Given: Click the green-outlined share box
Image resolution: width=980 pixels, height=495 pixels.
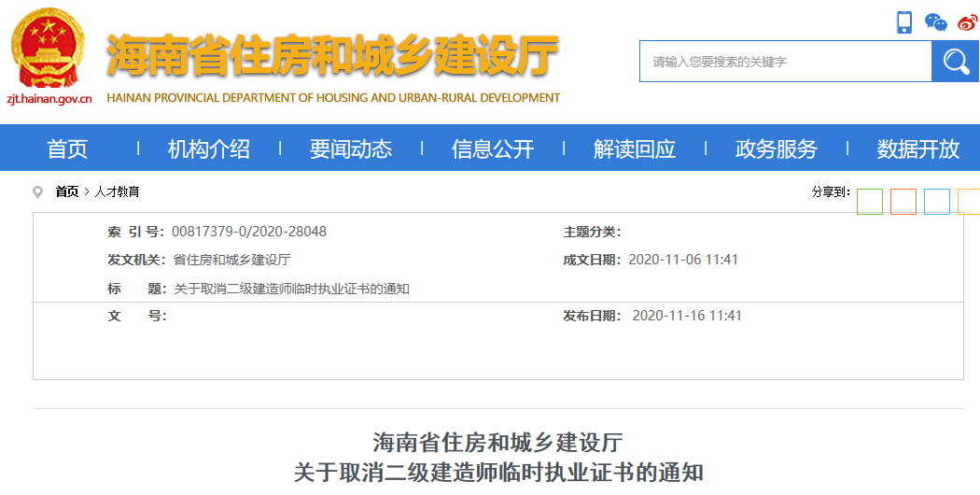Looking at the screenshot, I should point(869,202).
